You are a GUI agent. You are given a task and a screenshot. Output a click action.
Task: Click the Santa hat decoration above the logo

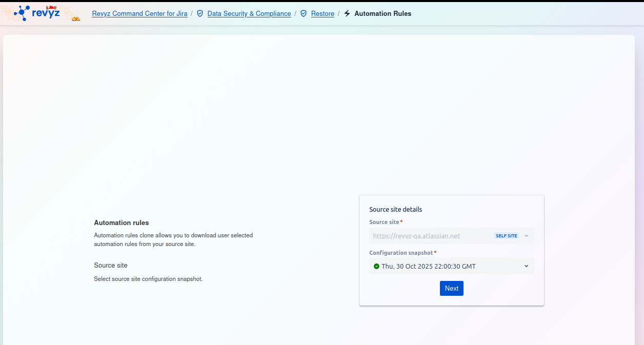[50, 8]
